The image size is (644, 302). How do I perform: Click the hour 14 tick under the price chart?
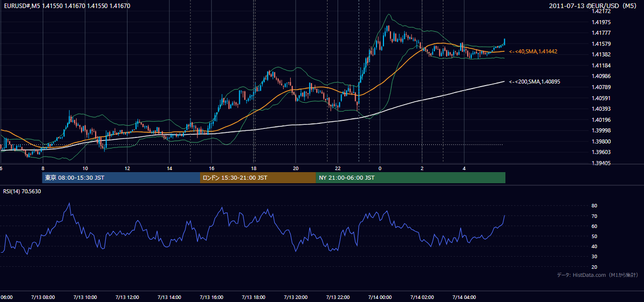click(170, 168)
